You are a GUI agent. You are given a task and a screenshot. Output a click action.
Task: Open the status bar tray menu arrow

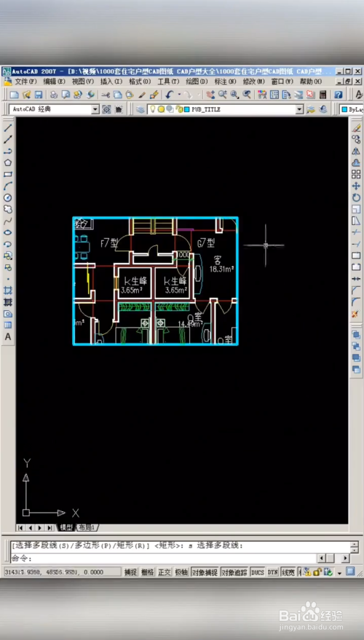[x=339, y=573]
